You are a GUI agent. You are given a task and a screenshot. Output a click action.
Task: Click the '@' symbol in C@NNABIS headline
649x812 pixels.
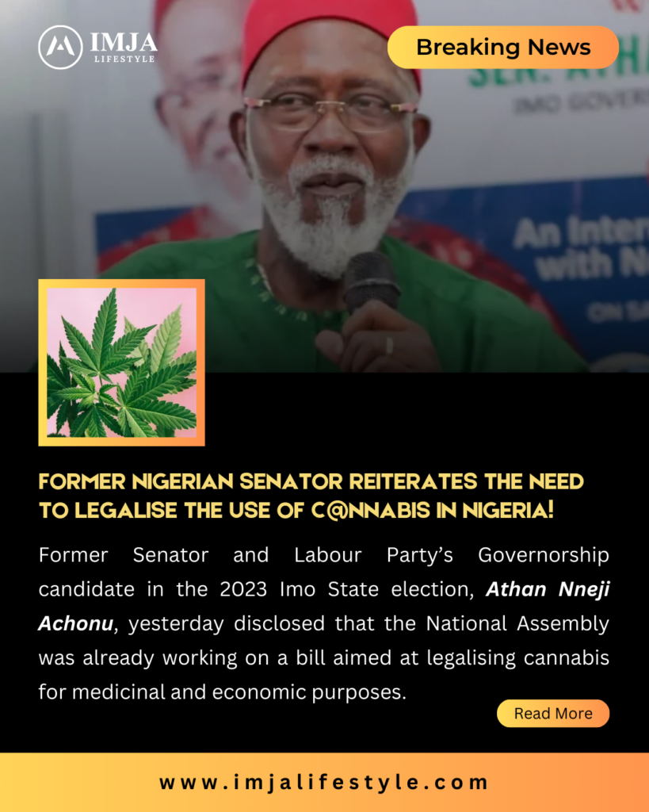pos(339,511)
